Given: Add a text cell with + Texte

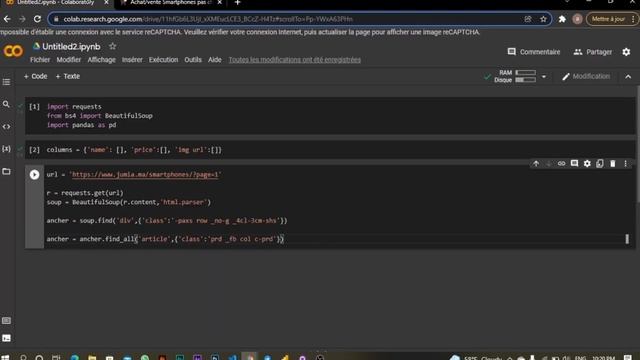Looking at the screenshot, I should point(68,76).
